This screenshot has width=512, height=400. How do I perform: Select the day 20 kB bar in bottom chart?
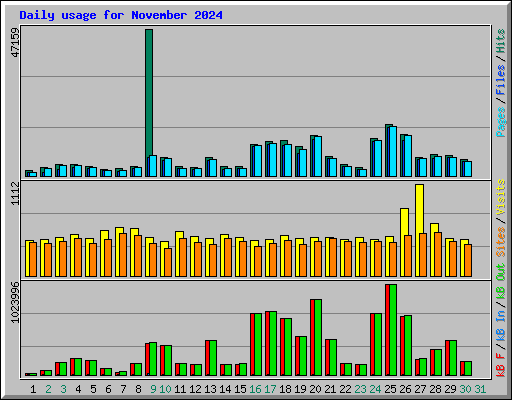coord(316,337)
